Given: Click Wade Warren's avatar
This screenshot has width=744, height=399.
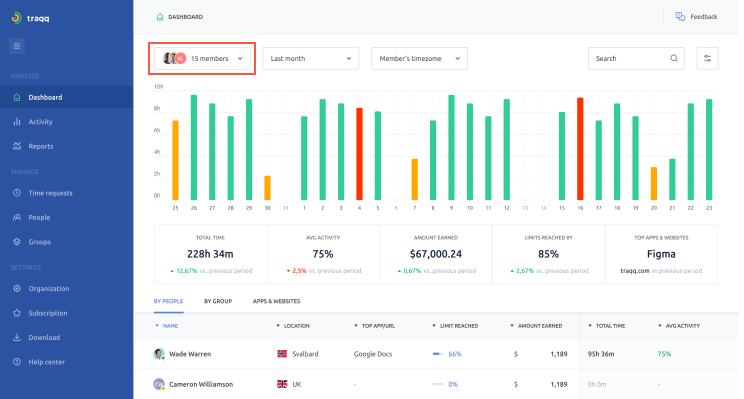Looking at the screenshot, I should pyautogui.click(x=159, y=354).
